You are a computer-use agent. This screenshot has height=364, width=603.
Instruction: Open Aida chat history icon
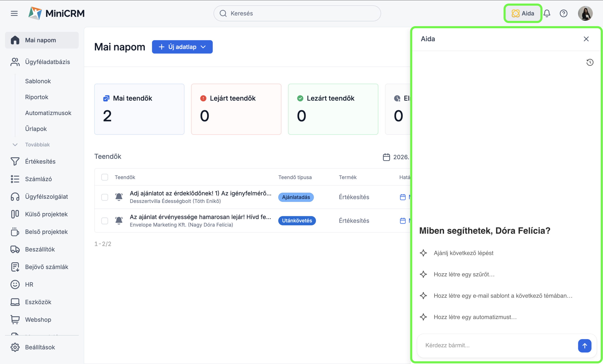coord(590,62)
